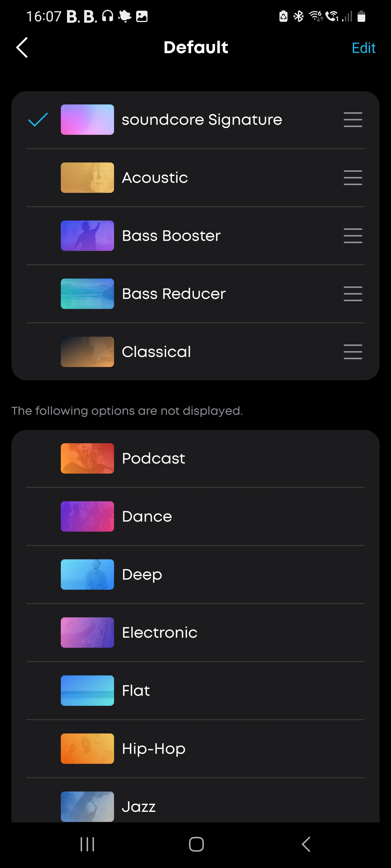Open the Android recent apps button
Viewport: 391px width, 868px height.
[87, 844]
